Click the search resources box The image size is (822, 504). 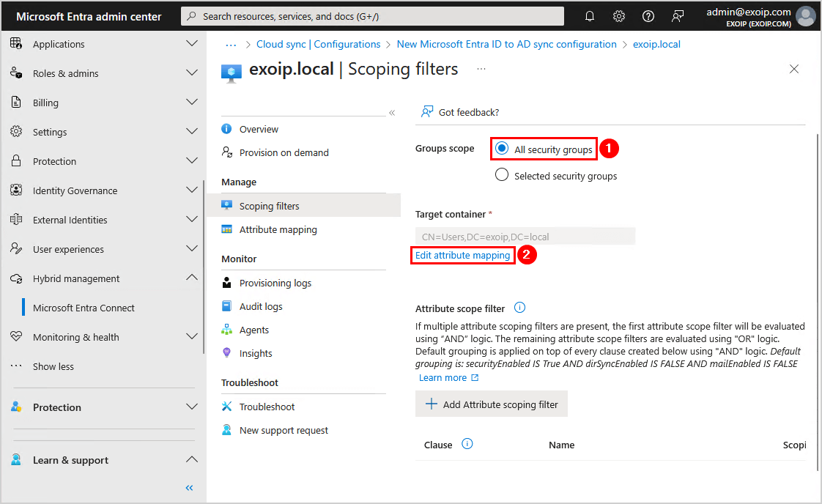tap(372, 16)
